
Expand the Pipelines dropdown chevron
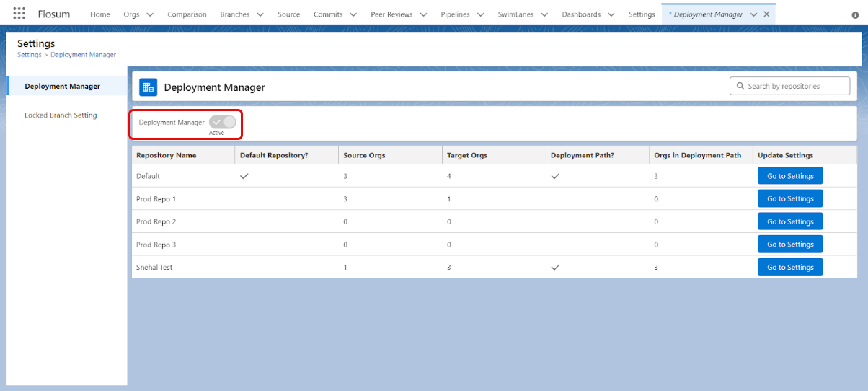pos(480,14)
